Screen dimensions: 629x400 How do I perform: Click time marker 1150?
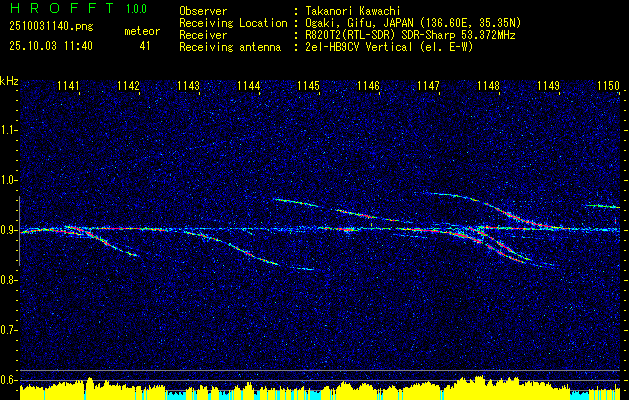point(608,86)
